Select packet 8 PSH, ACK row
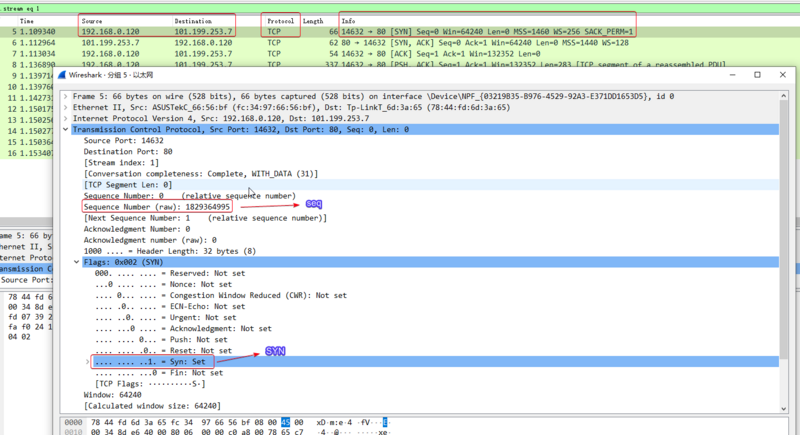Viewport: 800px width, 435px height. [x=400, y=64]
